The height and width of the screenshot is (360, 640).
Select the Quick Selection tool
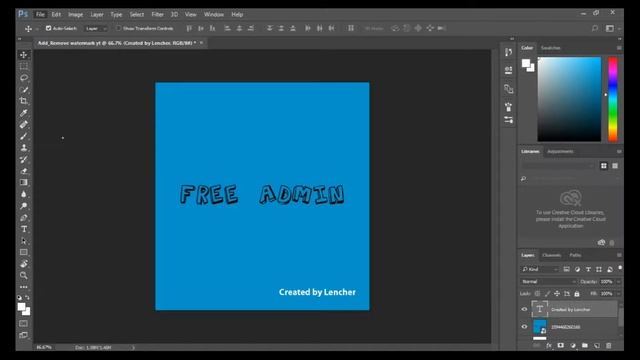click(x=24, y=89)
